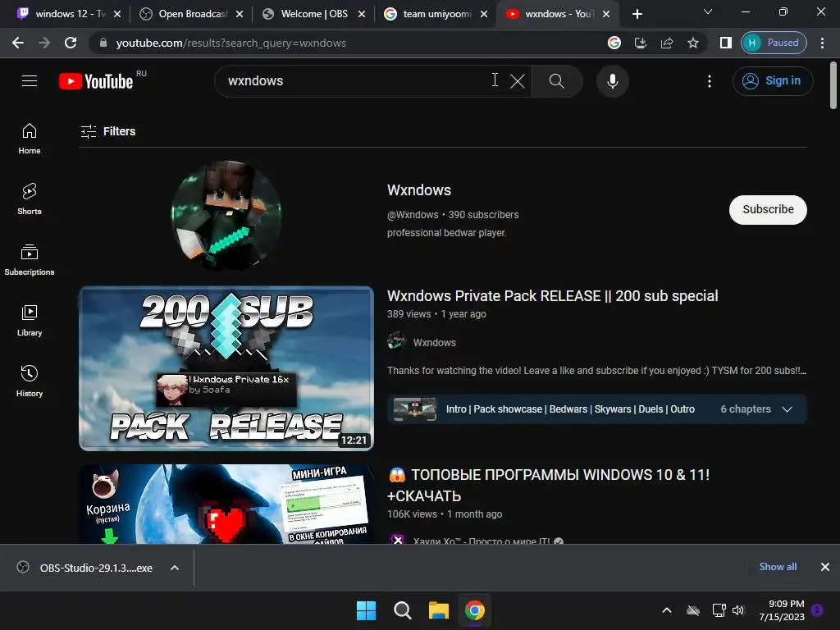
Task: Click the YouTube logo
Action: (x=97, y=81)
